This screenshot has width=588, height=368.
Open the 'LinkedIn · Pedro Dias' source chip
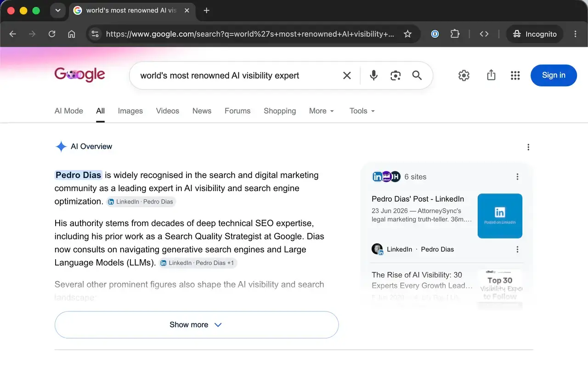tap(141, 202)
